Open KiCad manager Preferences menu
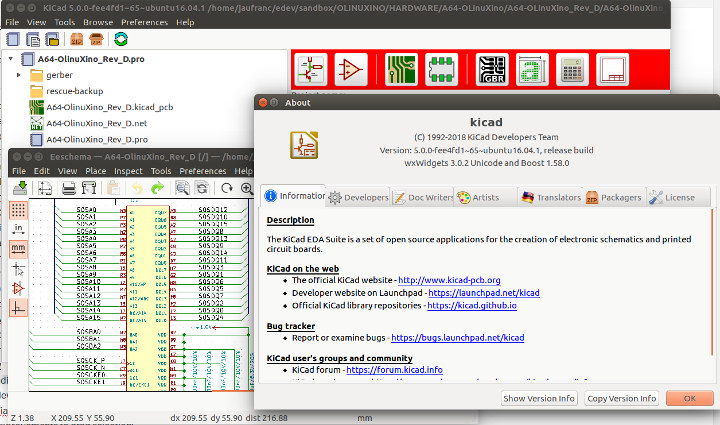Viewport: 720px width, 425px height. pos(145,22)
